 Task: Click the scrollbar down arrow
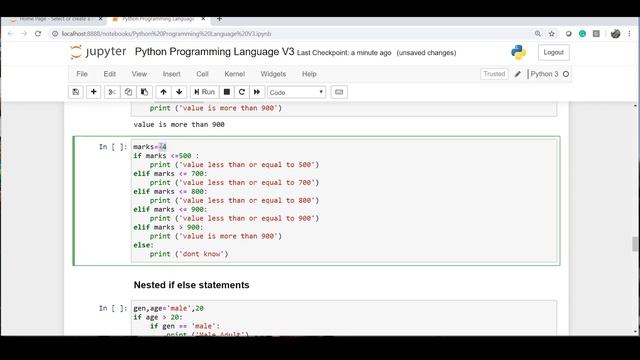[x=635, y=331]
